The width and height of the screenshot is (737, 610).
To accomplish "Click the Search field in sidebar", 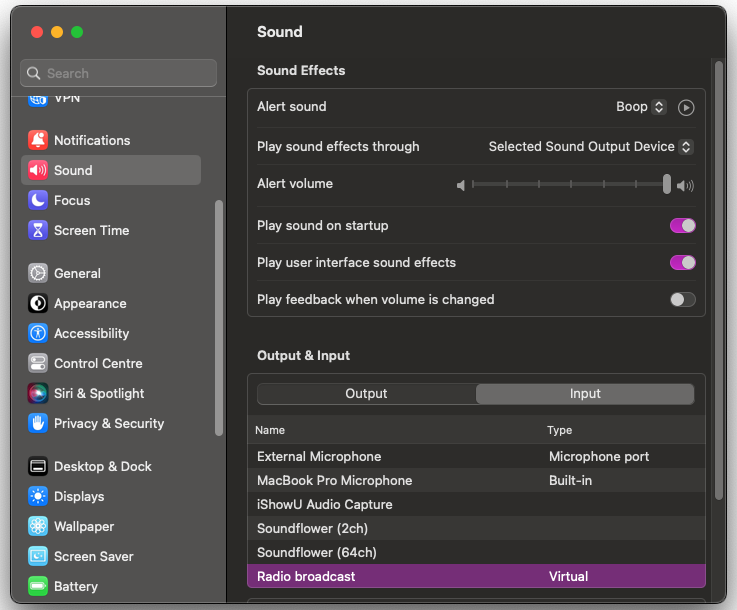I will pyautogui.click(x=119, y=73).
